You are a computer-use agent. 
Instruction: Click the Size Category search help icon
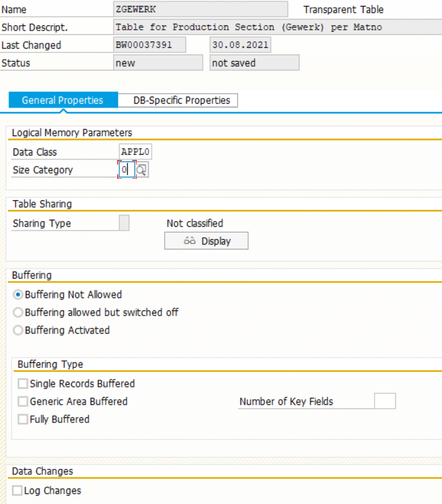point(142,170)
